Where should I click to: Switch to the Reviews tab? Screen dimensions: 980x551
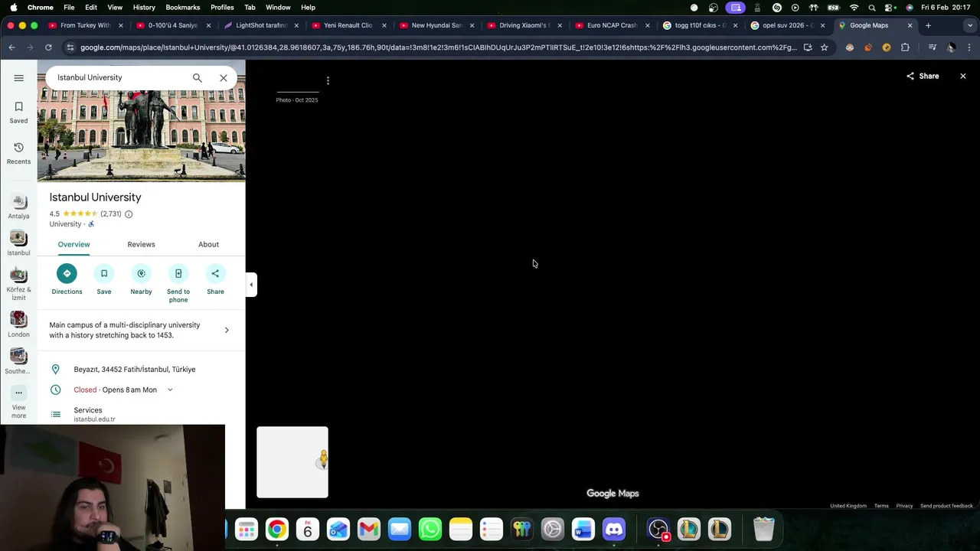coord(141,244)
